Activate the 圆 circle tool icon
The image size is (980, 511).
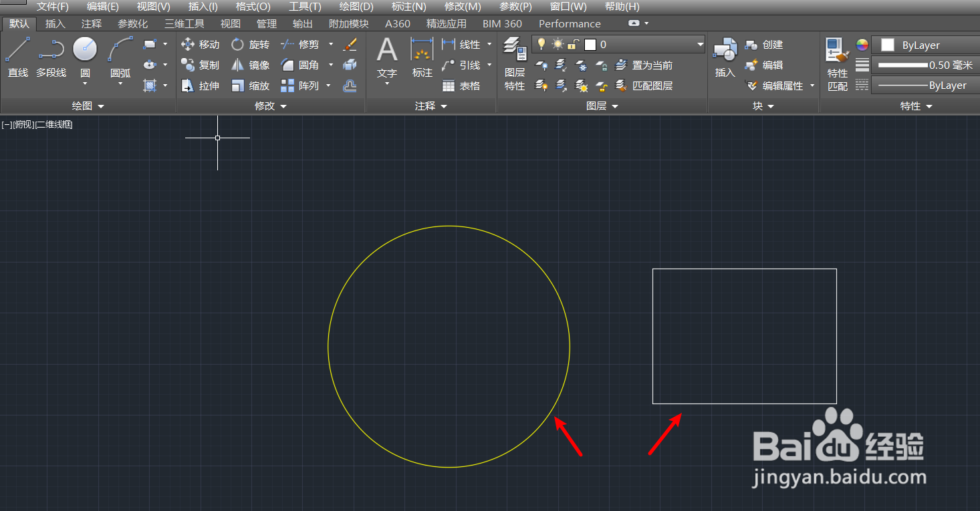85,49
